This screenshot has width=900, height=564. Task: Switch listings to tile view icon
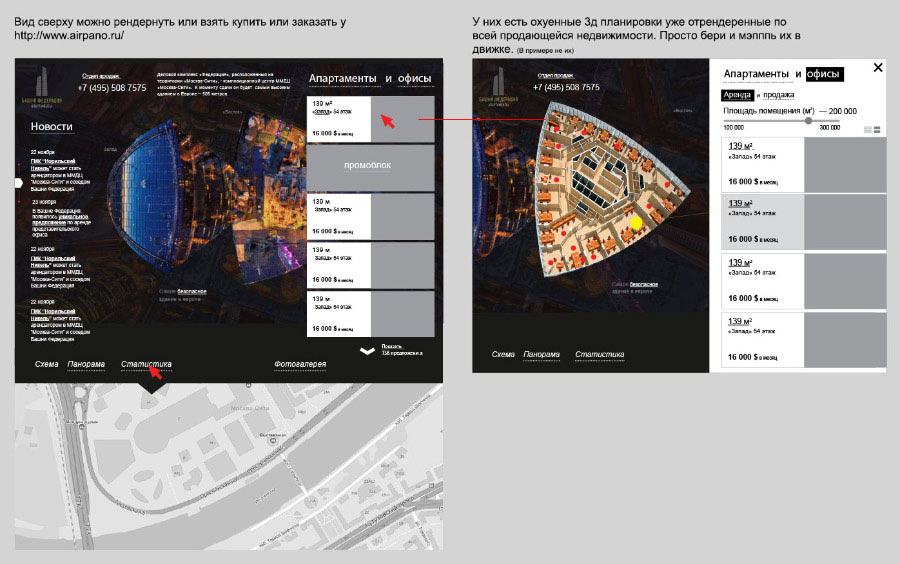878,130
